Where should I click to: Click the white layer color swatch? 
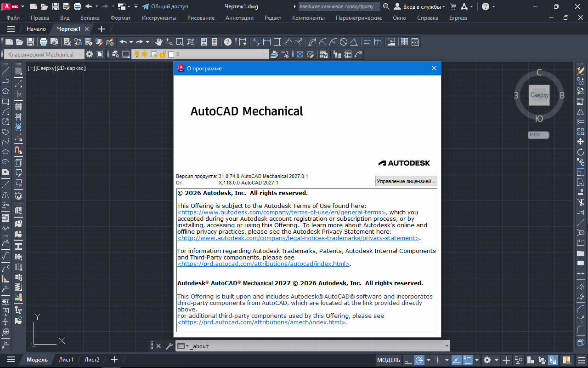(x=171, y=54)
